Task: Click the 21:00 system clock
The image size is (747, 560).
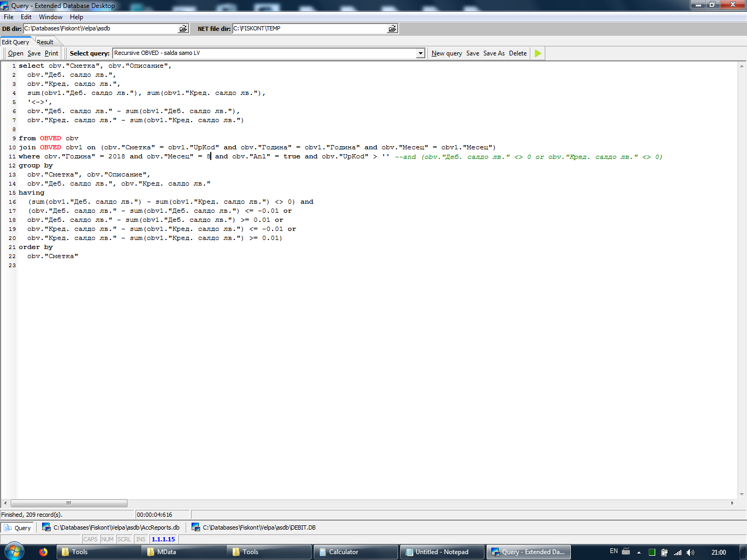Action: [719, 553]
